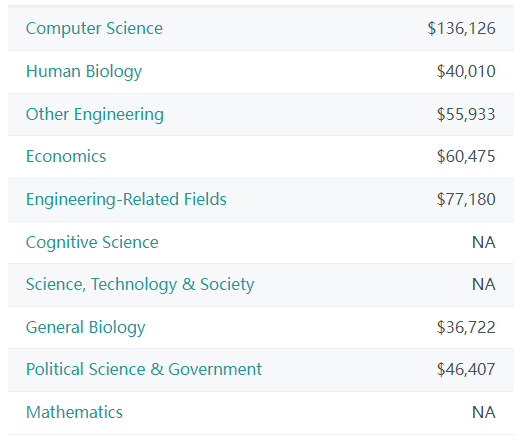Open the Mathematics major link

click(74, 412)
